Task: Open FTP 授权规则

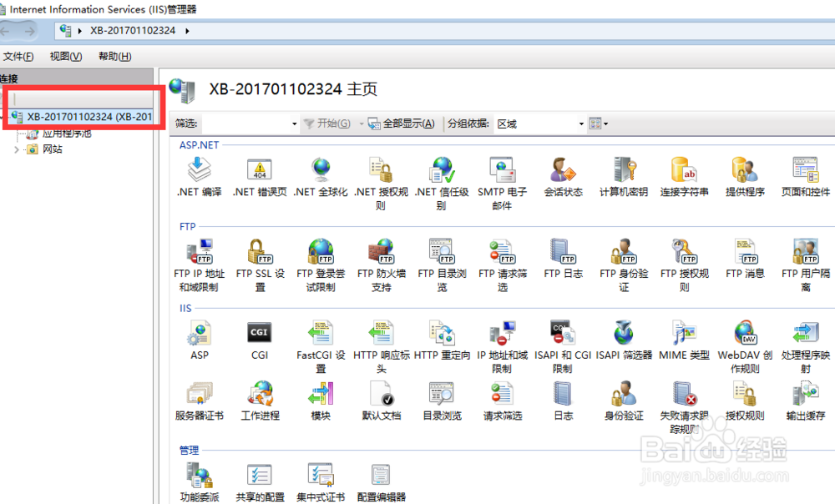Action: 685,265
